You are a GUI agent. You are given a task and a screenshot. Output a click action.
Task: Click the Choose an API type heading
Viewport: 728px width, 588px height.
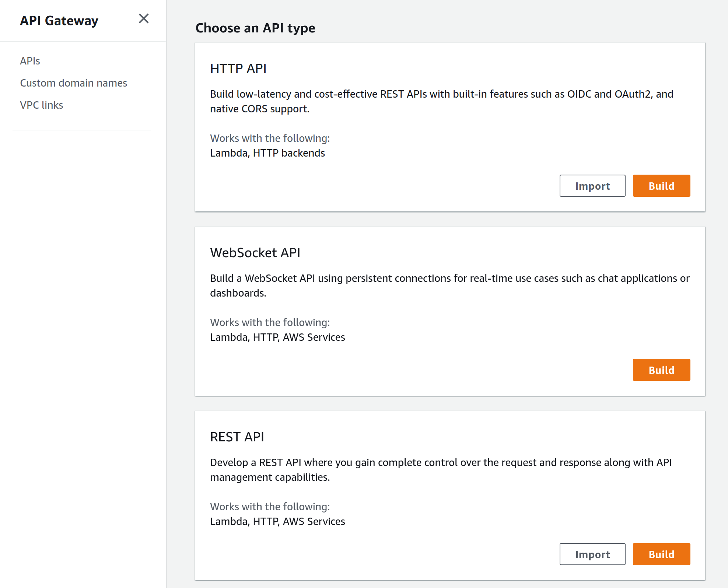tap(255, 28)
